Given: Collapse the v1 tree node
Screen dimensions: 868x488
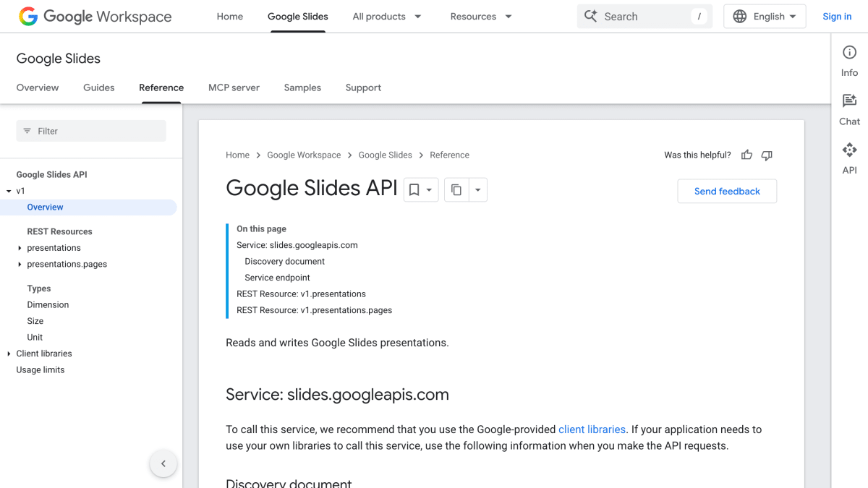Looking at the screenshot, I should (9, 192).
